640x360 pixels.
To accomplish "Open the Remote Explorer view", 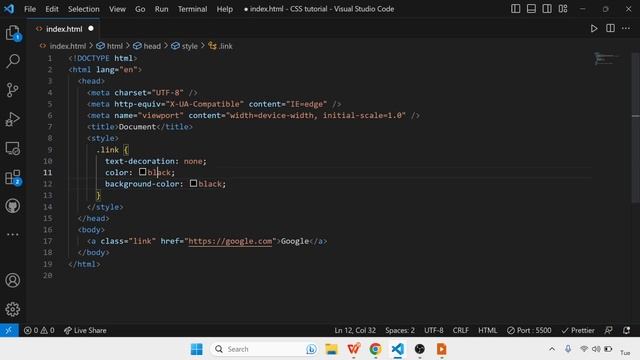I will (13, 149).
